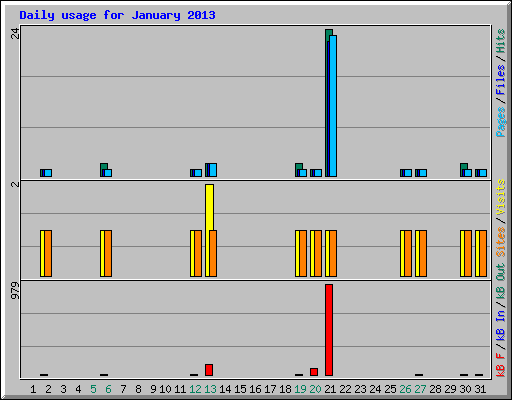Select the cyan Pages bar for day 31
The width and height of the screenshot is (512, 400).
483,173
